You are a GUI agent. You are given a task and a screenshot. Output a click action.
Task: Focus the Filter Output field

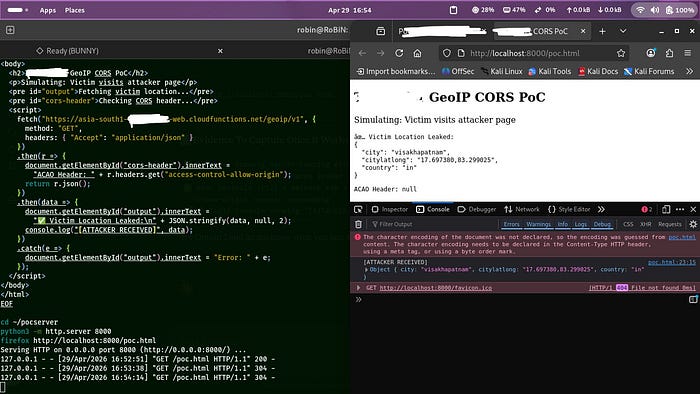click(433, 224)
